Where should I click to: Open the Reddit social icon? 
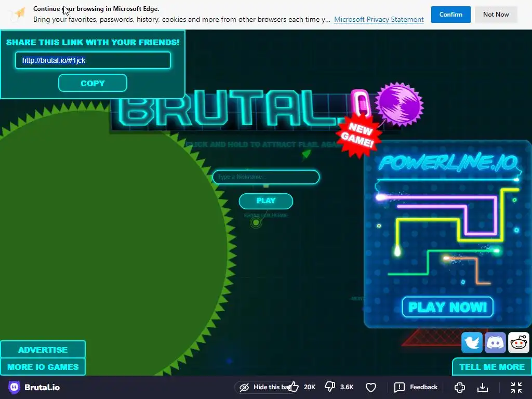pyautogui.click(x=518, y=343)
